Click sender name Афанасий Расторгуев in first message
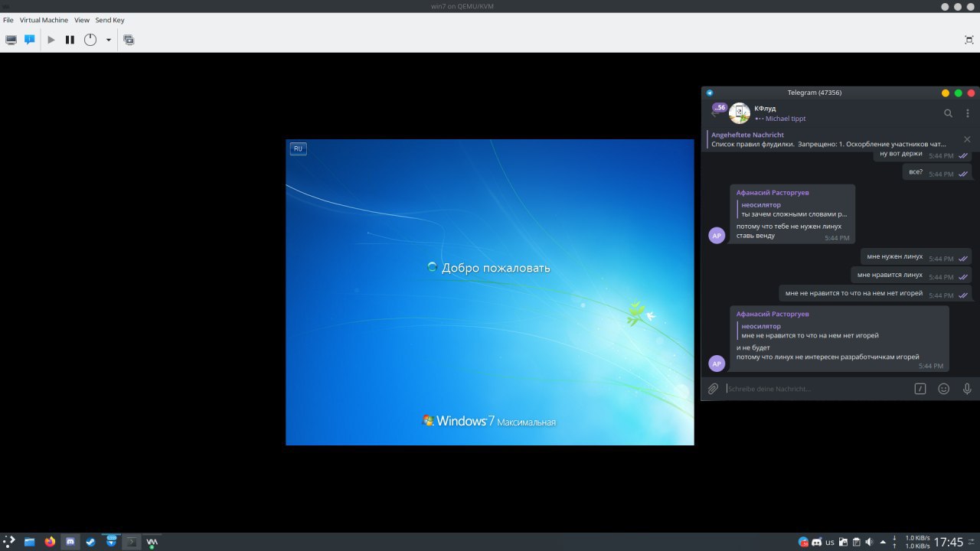 click(773, 193)
